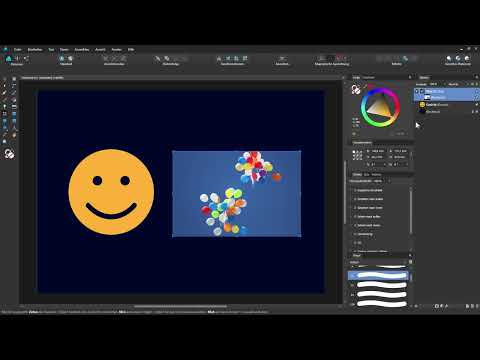Image resolution: width=480 pixels, height=360 pixels.
Task: Pick the eyedropper in the color panel
Action: tap(365, 86)
